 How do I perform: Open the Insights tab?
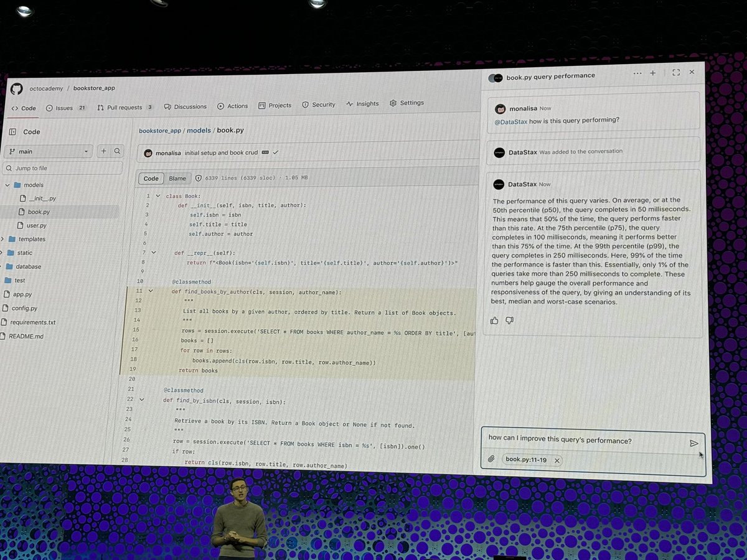[363, 104]
